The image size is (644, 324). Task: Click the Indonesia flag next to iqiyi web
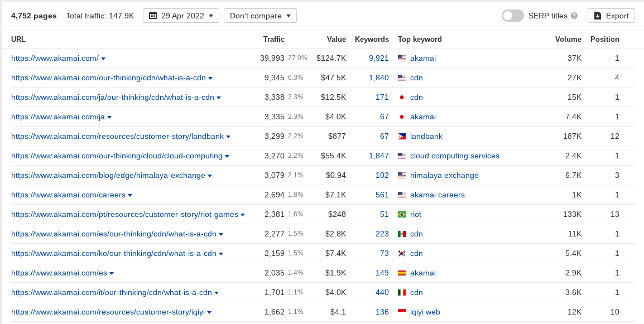402,312
